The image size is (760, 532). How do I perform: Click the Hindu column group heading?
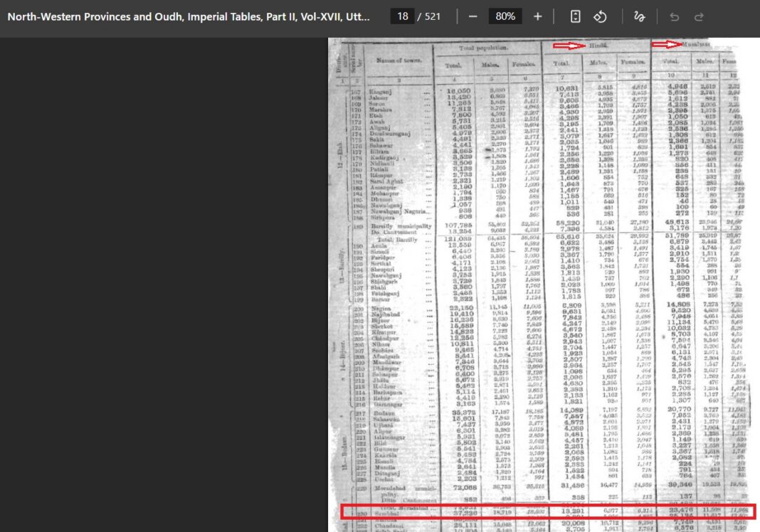tap(598, 45)
